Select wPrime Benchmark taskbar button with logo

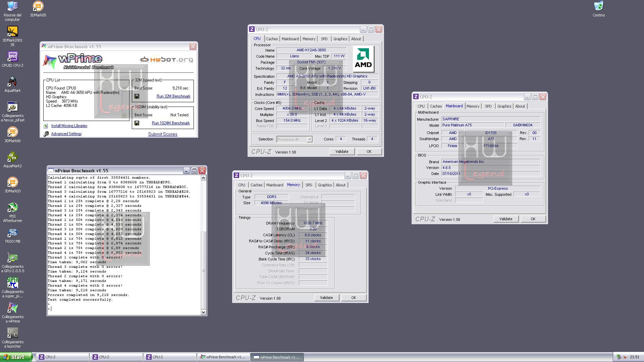pos(223,357)
